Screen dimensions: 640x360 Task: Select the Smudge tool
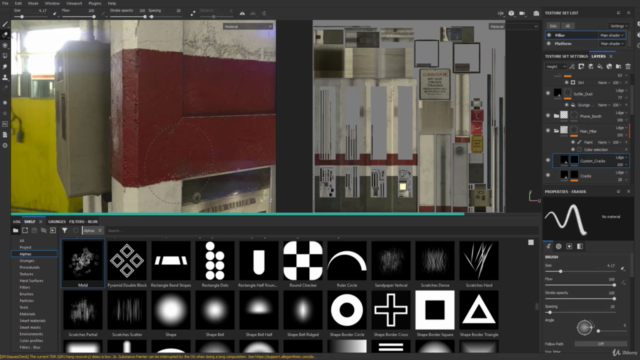pyautogui.click(x=5, y=67)
